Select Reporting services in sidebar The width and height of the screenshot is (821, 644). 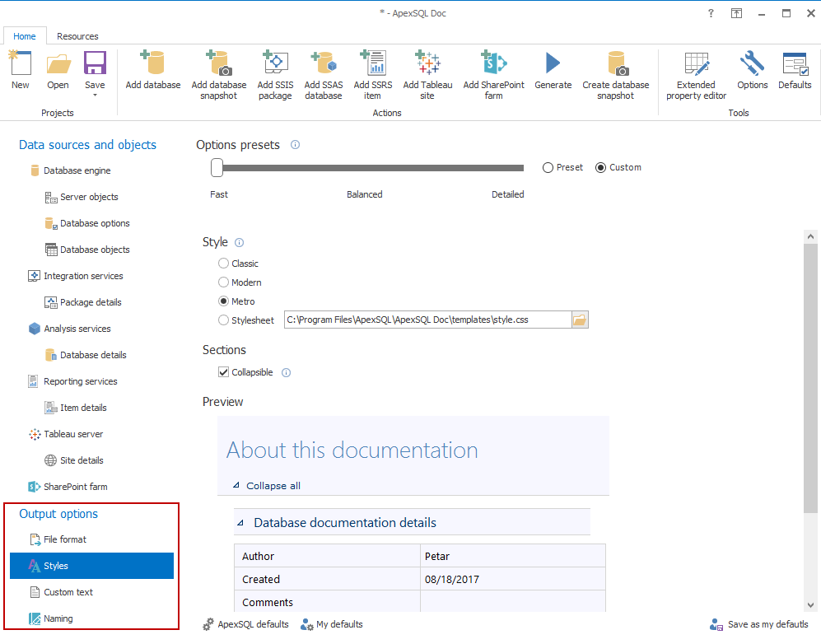(72, 381)
